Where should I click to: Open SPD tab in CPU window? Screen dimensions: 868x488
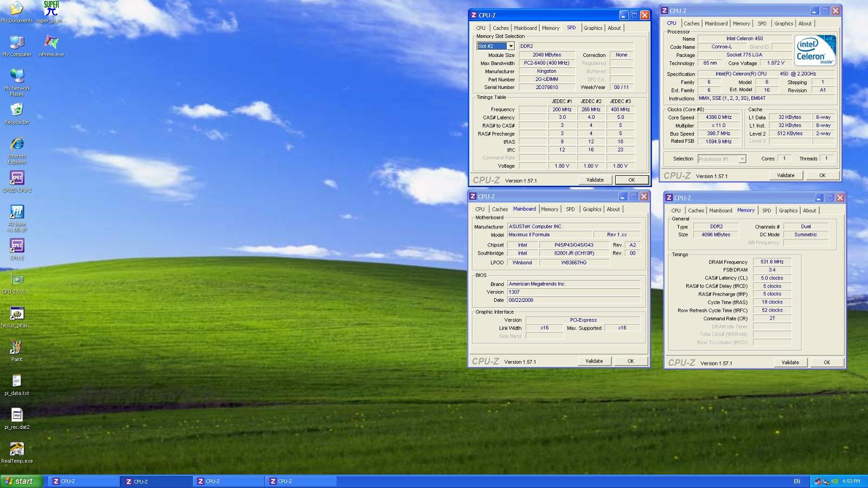coord(762,24)
